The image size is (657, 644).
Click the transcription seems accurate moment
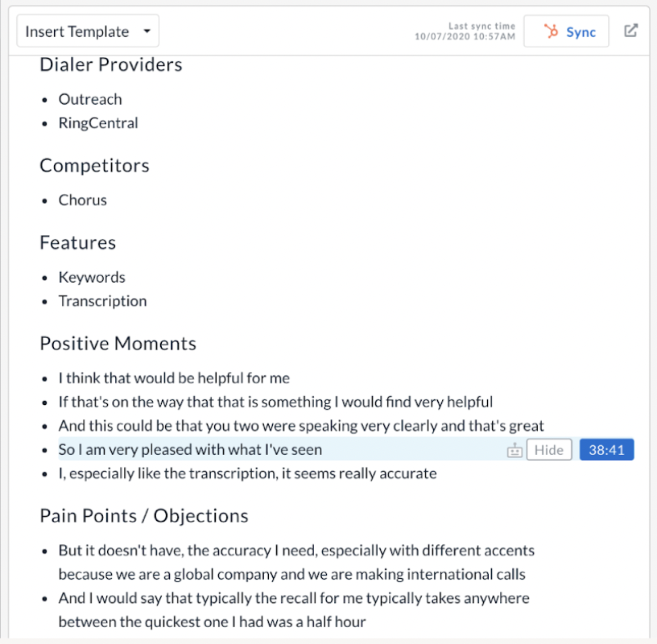[x=247, y=473]
